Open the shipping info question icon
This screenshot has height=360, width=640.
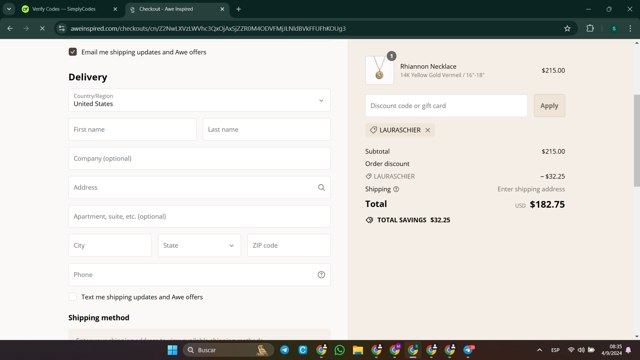pos(396,189)
